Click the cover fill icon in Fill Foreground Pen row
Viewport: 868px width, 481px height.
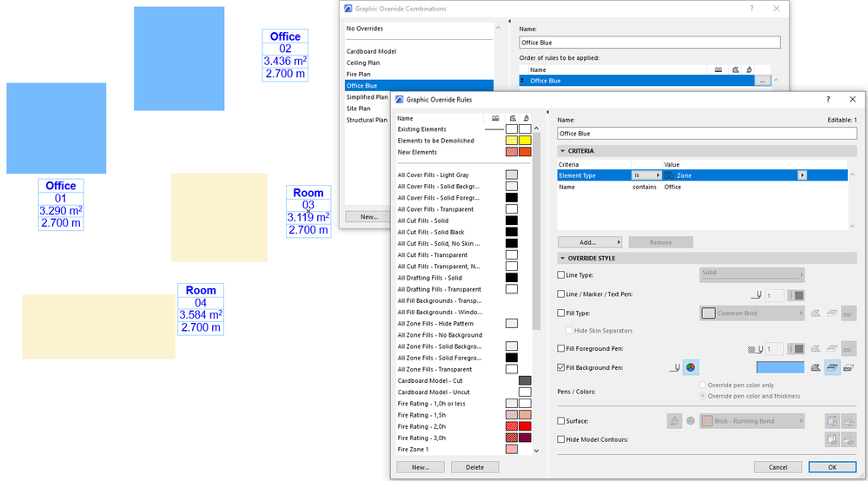coord(832,349)
